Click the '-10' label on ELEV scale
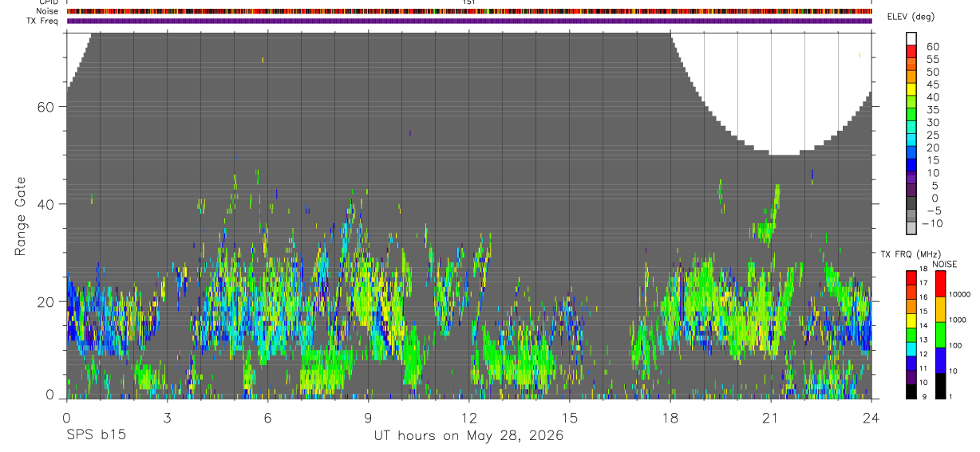 click(932, 223)
